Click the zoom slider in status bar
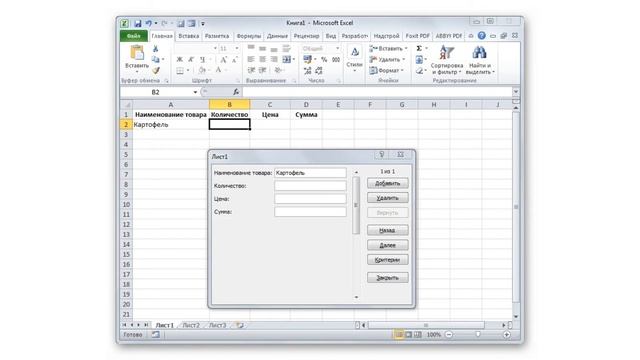 coord(478,335)
